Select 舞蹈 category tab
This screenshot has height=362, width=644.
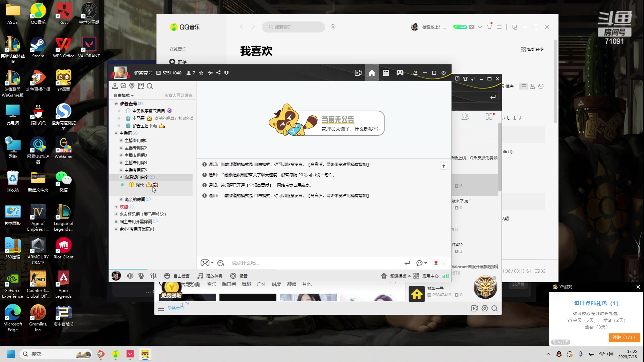pos(246,284)
